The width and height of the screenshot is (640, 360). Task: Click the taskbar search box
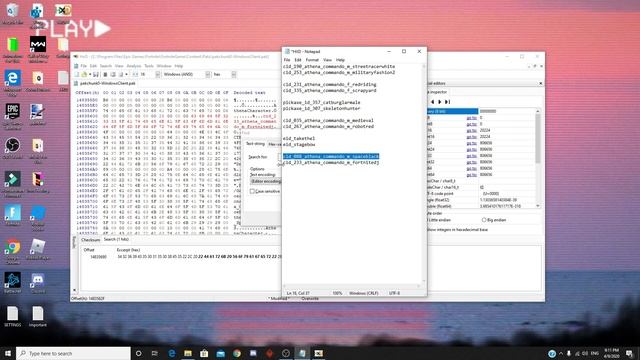click(73, 353)
